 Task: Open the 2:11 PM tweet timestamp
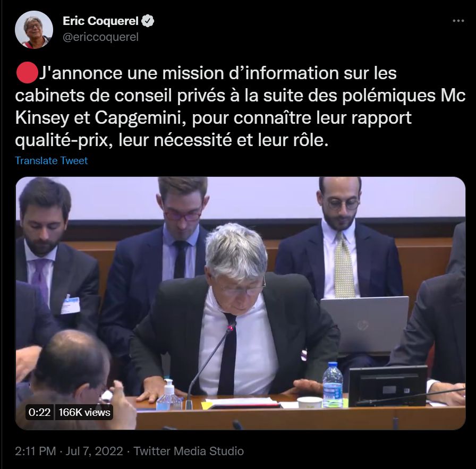pos(36,451)
